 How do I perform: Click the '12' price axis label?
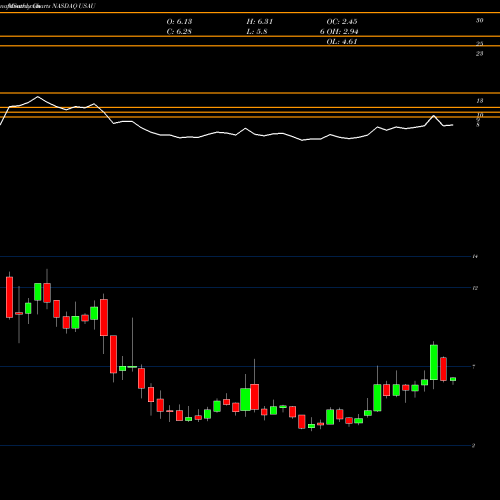[475, 288]
